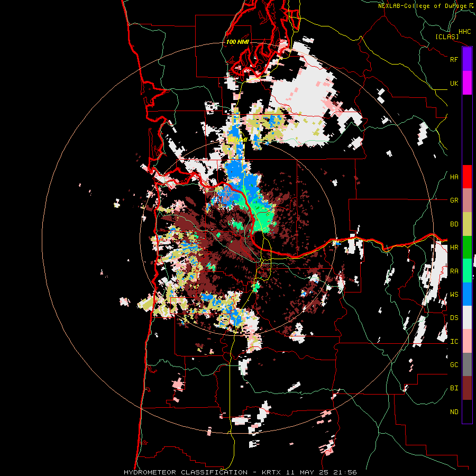Click the RA light green legend swatch
This screenshot has height=476, width=476.
click(467, 271)
